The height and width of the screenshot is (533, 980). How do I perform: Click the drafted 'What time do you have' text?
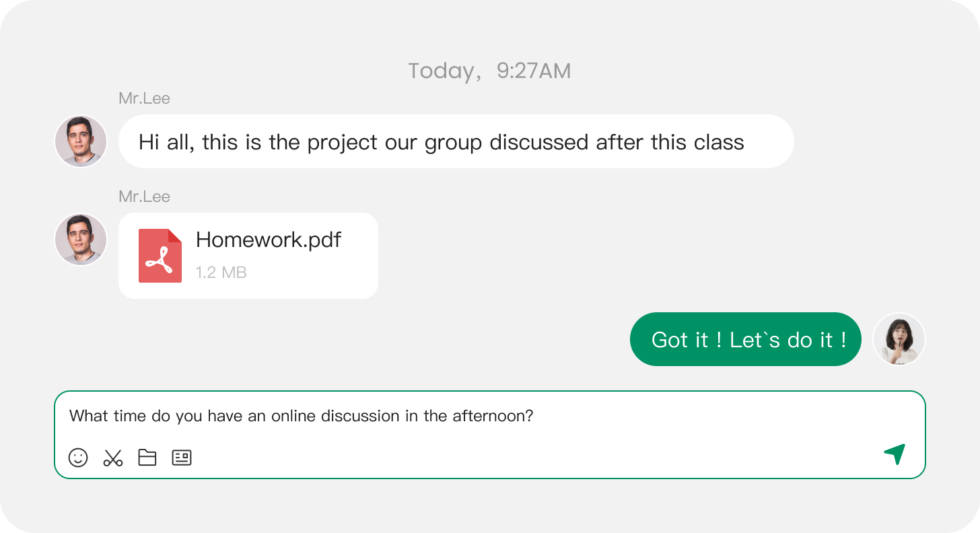coord(301,416)
